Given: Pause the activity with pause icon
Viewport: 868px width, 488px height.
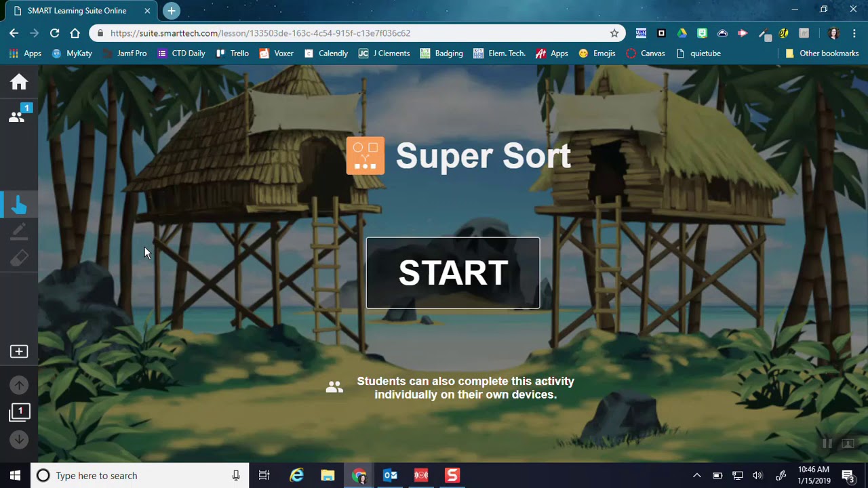Looking at the screenshot, I should point(827,444).
